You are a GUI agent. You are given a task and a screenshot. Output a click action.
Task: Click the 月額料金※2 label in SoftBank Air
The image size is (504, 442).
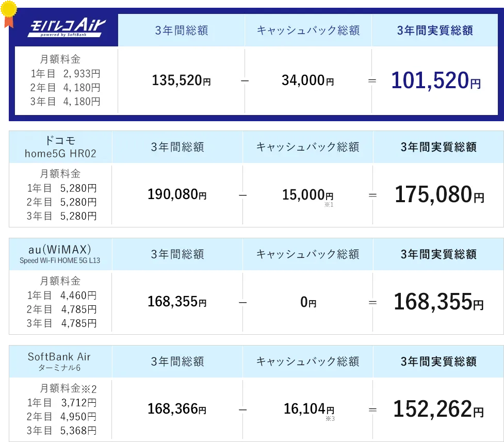point(68,388)
